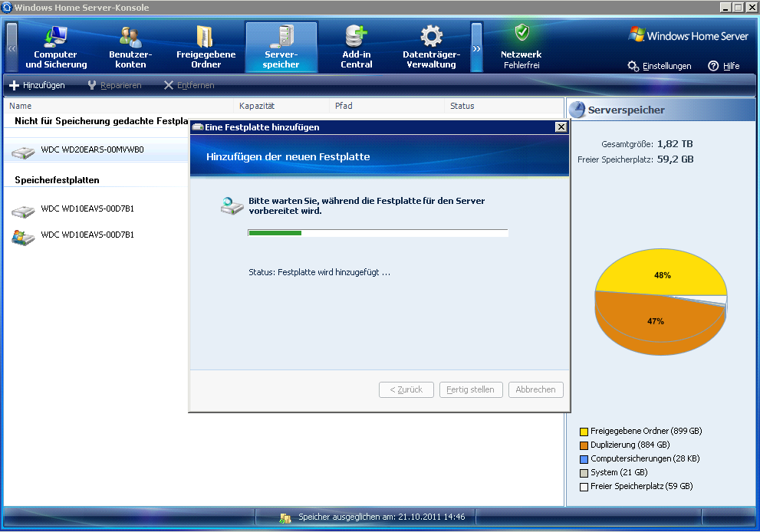Click the first WDC WD10EAVS-00D7B1 drive icon
Screen dimensions: 760x532
click(x=23, y=212)
